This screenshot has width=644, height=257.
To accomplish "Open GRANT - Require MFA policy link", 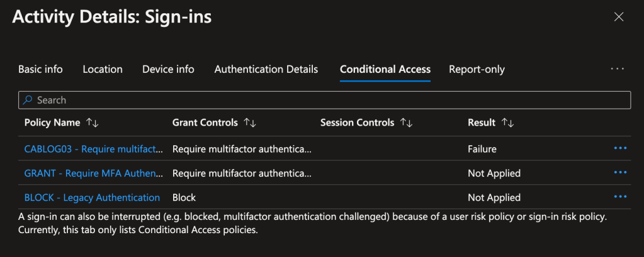I will point(94,173).
